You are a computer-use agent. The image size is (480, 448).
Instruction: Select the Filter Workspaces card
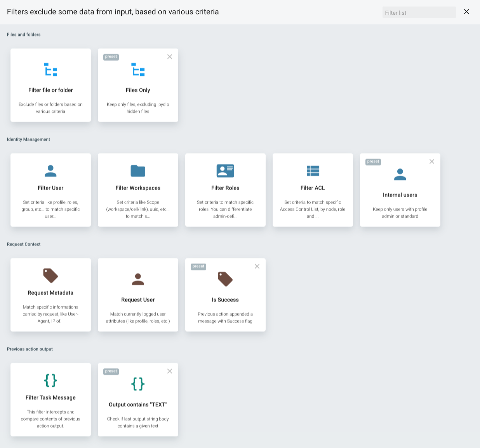(138, 190)
